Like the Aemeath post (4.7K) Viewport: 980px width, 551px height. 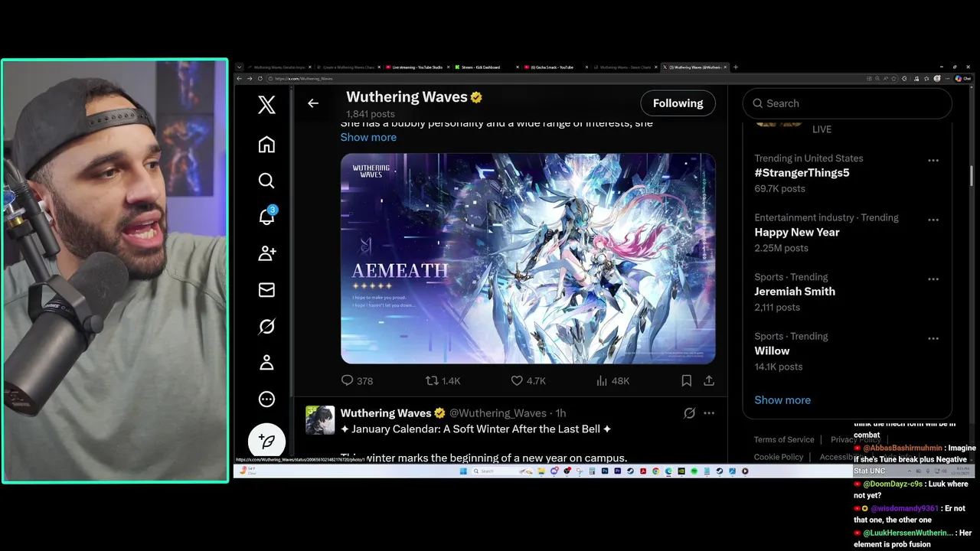[528, 380]
